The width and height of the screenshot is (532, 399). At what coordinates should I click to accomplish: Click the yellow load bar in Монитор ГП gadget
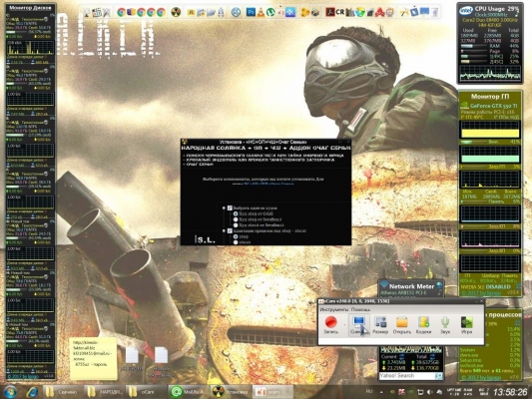tap(490, 133)
